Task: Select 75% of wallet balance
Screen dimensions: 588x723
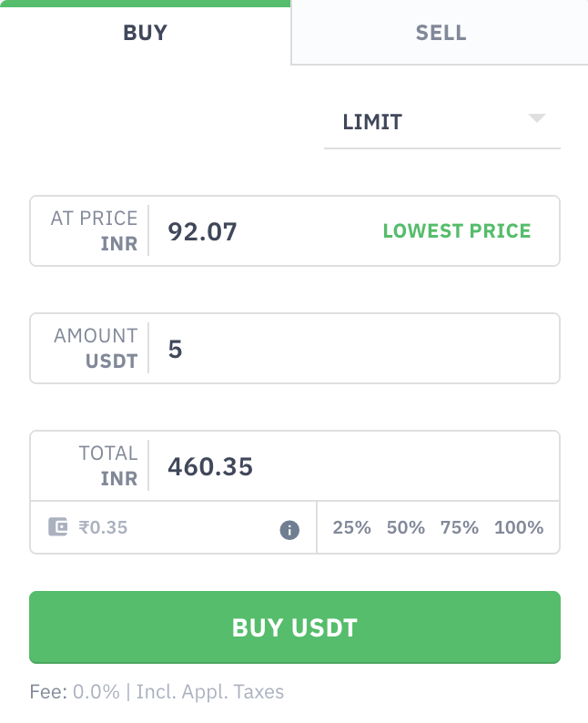Action: pos(459,527)
